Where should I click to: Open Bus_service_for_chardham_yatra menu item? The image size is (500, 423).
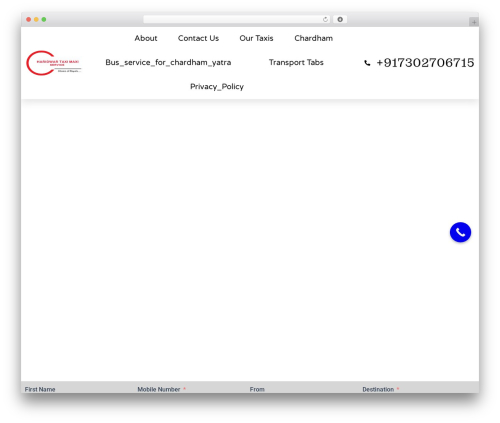click(168, 63)
